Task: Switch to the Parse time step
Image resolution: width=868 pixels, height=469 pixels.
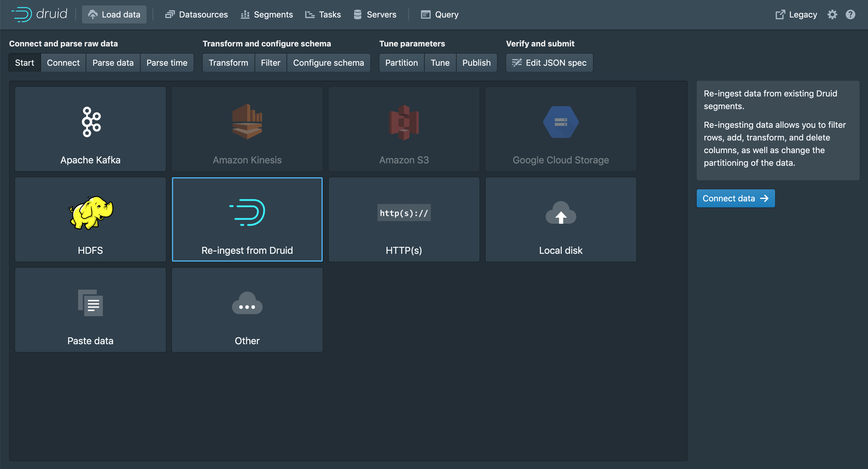Action: click(x=167, y=63)
